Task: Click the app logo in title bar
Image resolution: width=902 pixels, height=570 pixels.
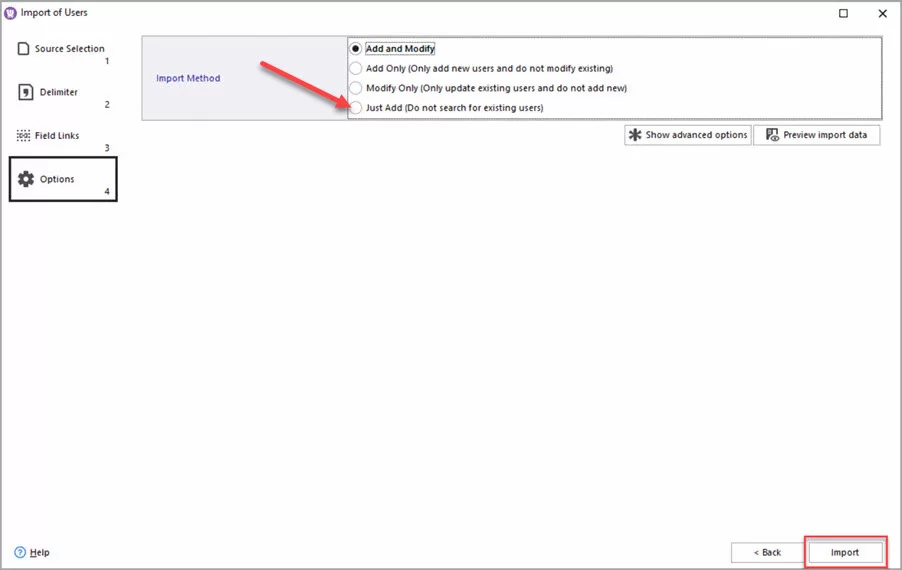Action: [x=10, y=13]
